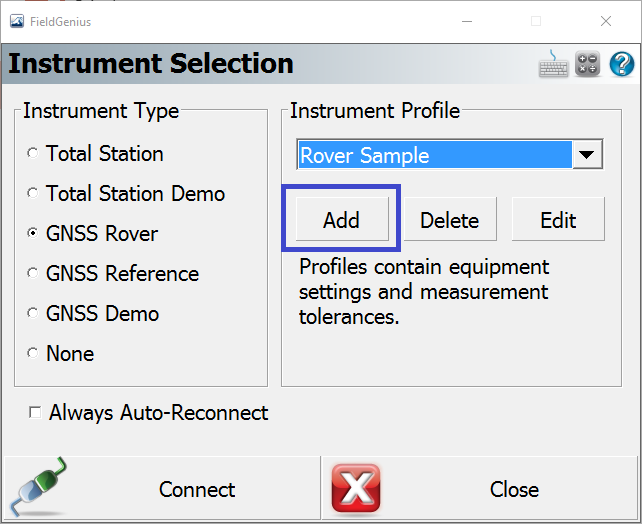Image resolution: width=642 pixels, height=524 pixels.
Task: Click the red X icon beside Close
Action: (x=356, y=490)
